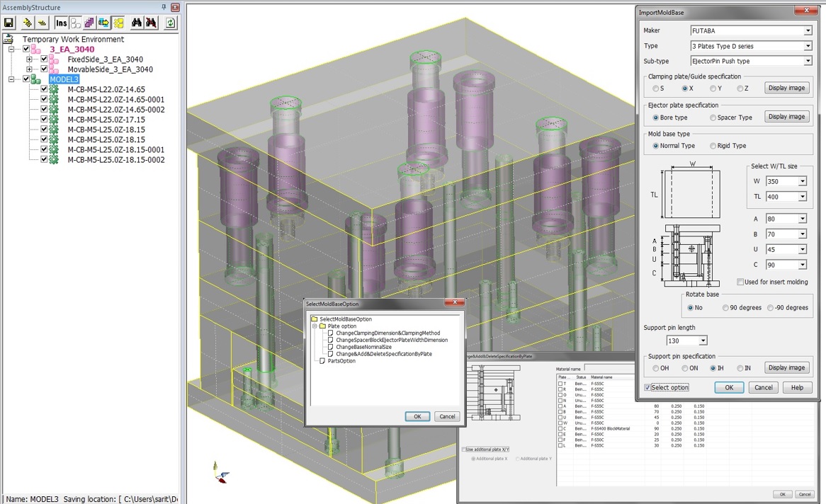The image size is (826, 504).
Task: Select ChangeBaseNominalSize in the option tree
Action: [363, 347]
